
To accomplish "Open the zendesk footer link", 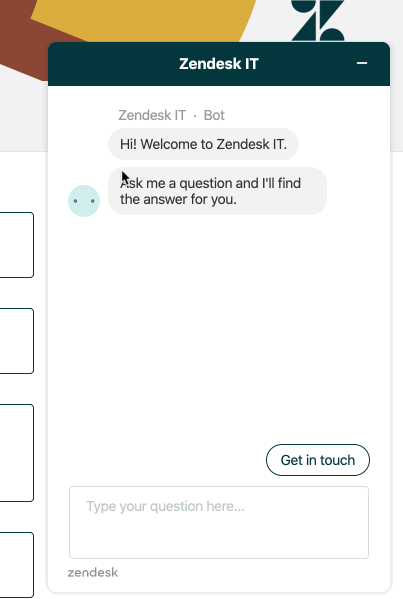I will coord(93,572).
